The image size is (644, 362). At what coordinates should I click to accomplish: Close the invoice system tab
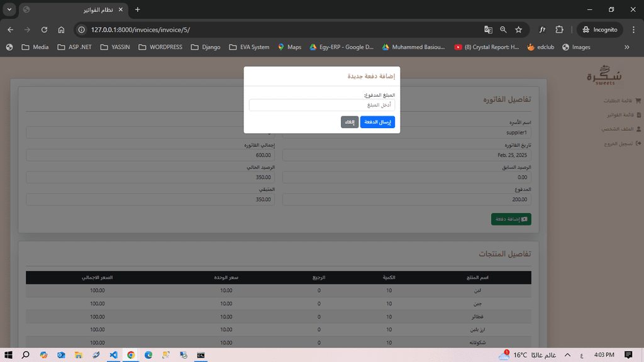[120, 9]
